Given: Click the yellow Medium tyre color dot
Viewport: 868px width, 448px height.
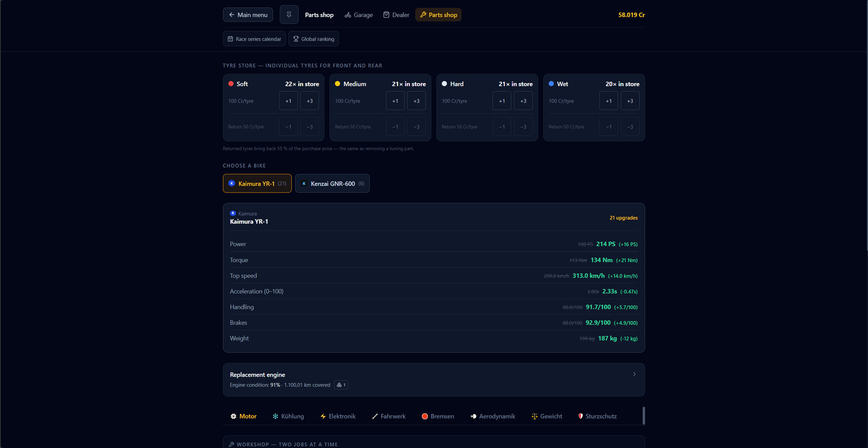Looking at the screenshot, I should click(x=338, y=84).
